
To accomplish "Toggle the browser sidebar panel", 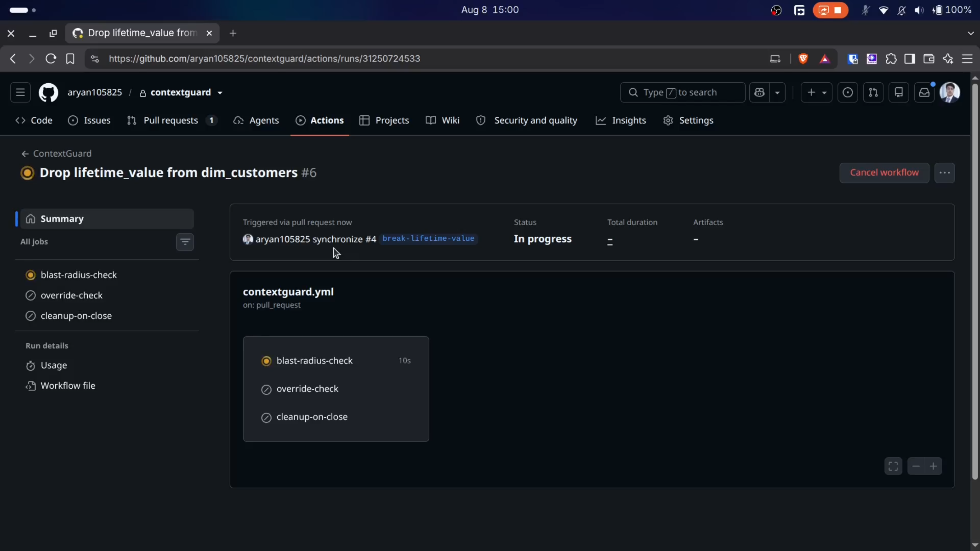I will [x=910, y=59].
